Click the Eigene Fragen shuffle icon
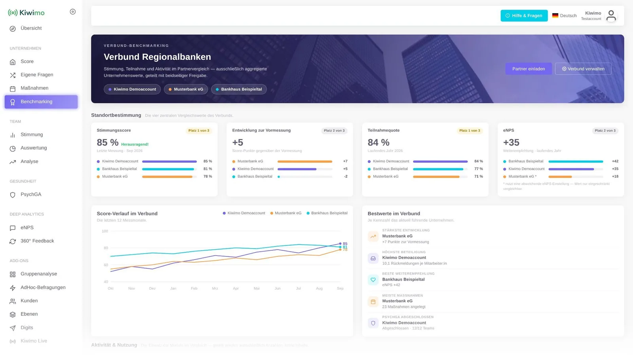This screenshot has height=364, width=633. pyautogui.click(x=13, y=75)
